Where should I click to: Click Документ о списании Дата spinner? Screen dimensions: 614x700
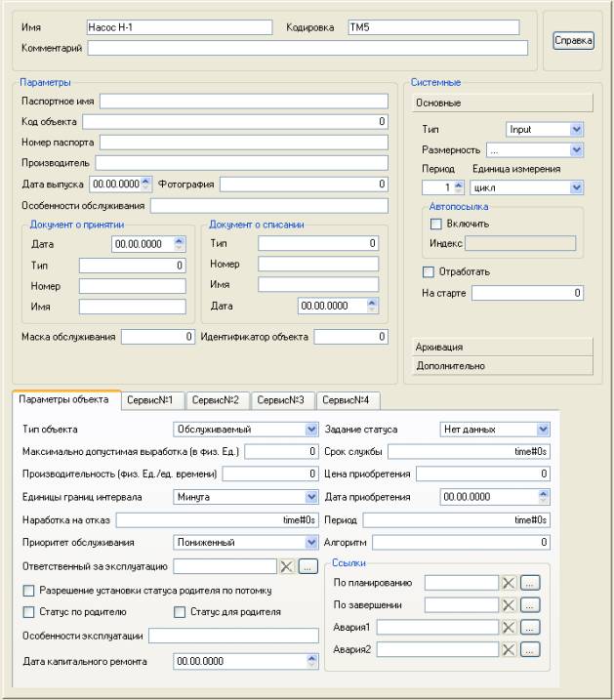tap(372, 306)
